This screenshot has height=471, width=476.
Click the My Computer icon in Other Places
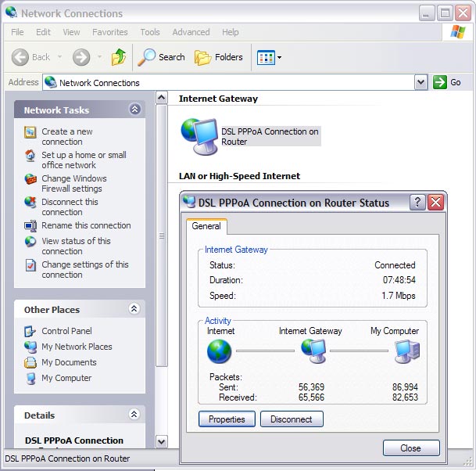[x=30, y=379]
